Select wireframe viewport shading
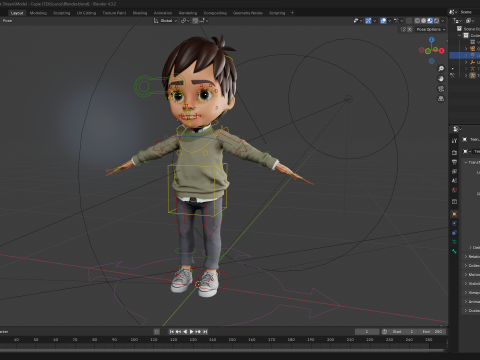480x360 pixels. click(417, 21)
